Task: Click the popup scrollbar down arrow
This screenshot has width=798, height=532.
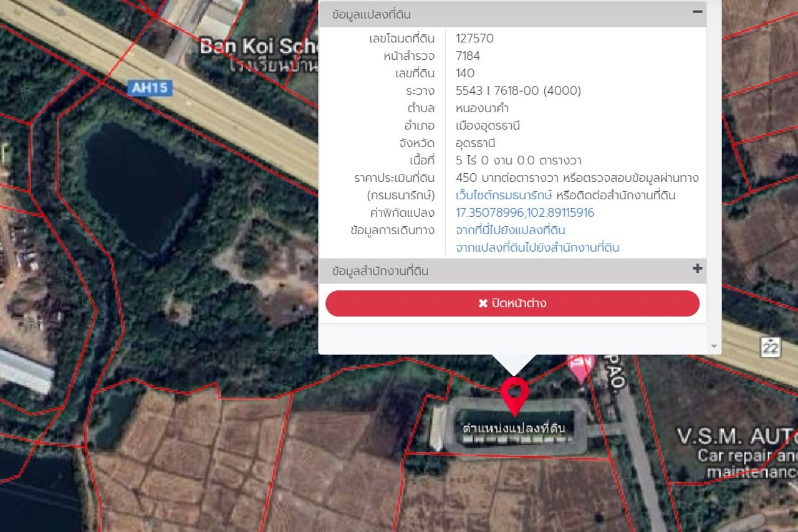Action: [714, 346]
